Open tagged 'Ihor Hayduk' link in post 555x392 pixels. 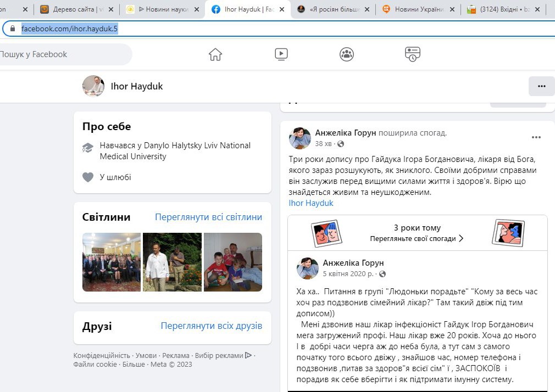pos(311,203)
